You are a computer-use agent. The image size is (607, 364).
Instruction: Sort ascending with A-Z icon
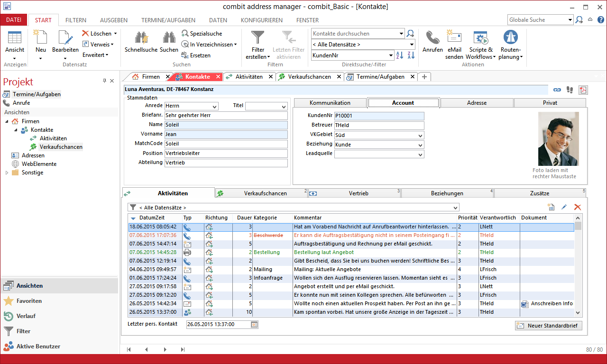coord(400,55)
